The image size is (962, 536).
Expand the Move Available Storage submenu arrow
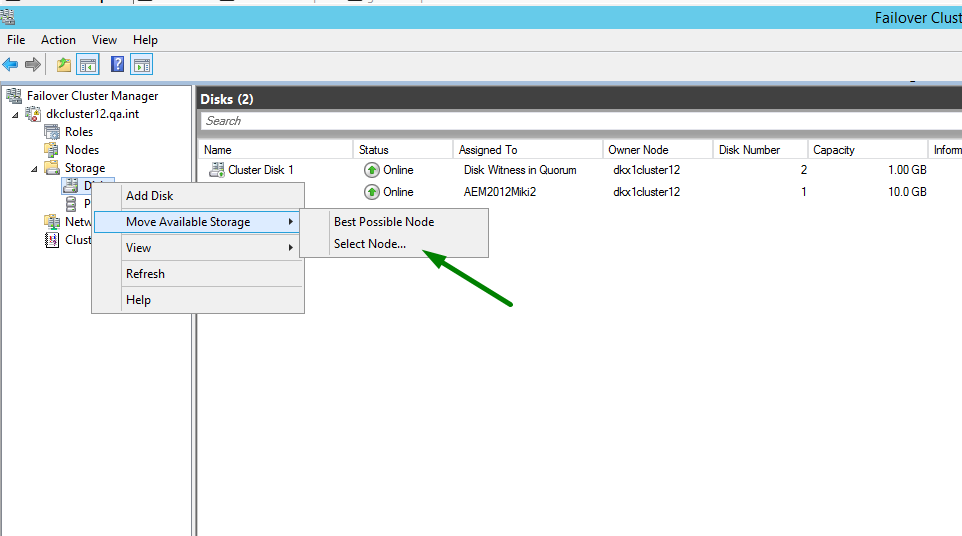point(291,221)
